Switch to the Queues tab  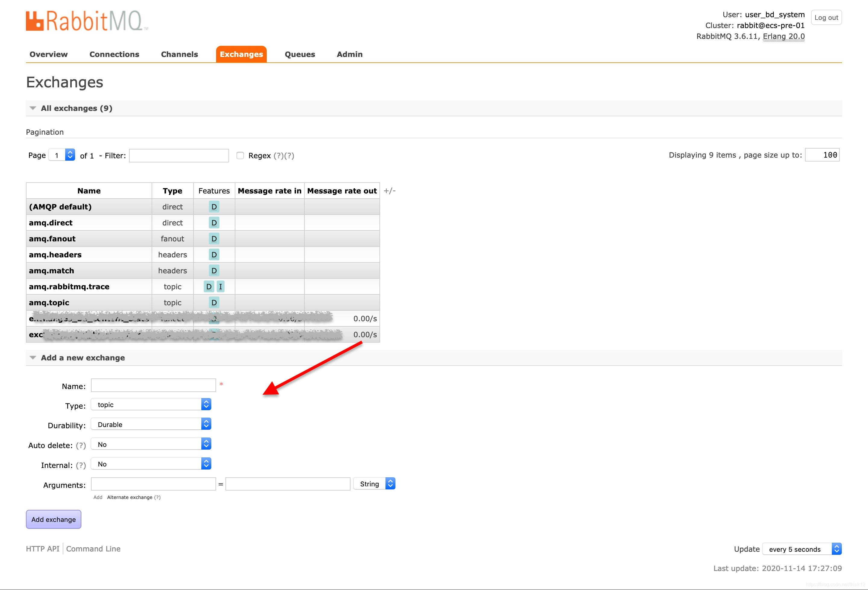point(300,55)
